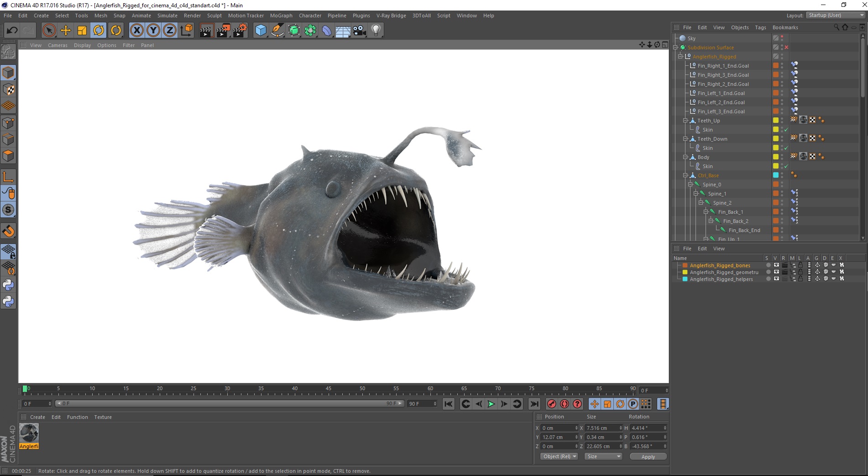Switch to Model mode in left palette
The height and width of the screenshot is (476, 868).
8,73
